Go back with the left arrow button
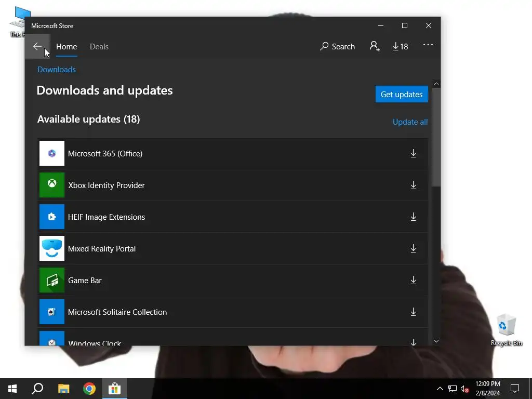The width and height of the screenshot is (532, 399). click(37, 46)
